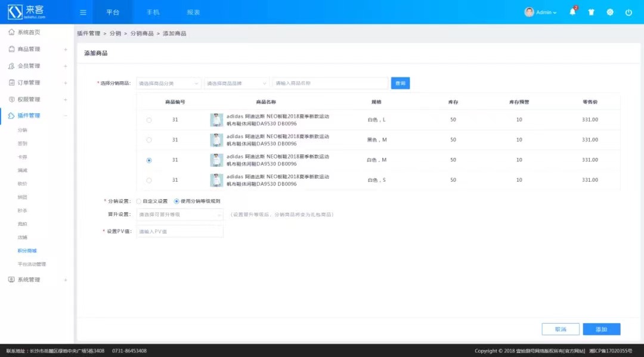Switch to the 平台 top tab
The width and height of the screenshot is (644, 357).
coord(113,13)
